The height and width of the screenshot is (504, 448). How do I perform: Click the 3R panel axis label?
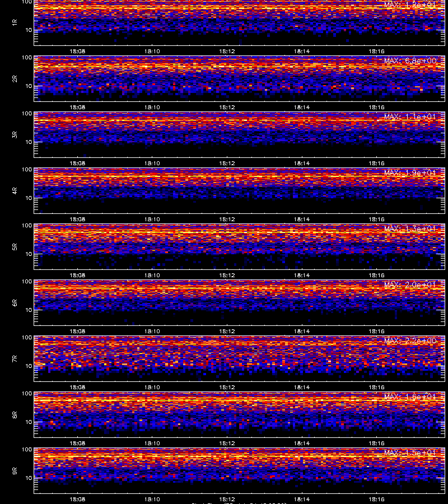coord(15,134)
